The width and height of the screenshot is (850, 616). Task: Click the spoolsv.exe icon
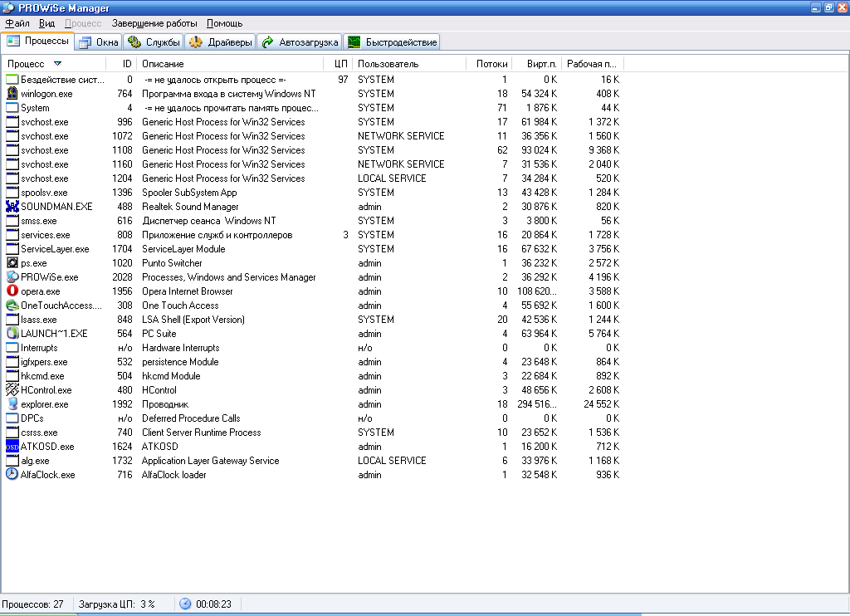coord(12,192)
